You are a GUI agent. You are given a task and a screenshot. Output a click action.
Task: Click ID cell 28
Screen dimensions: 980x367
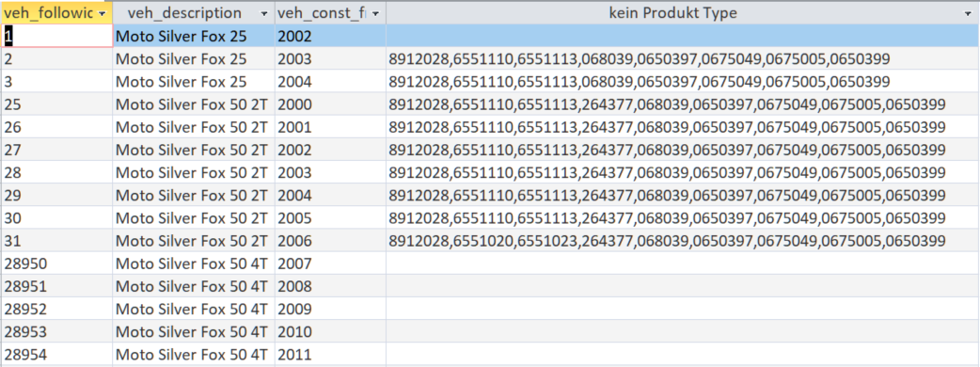pyautogui.click(x=56, y=172)
